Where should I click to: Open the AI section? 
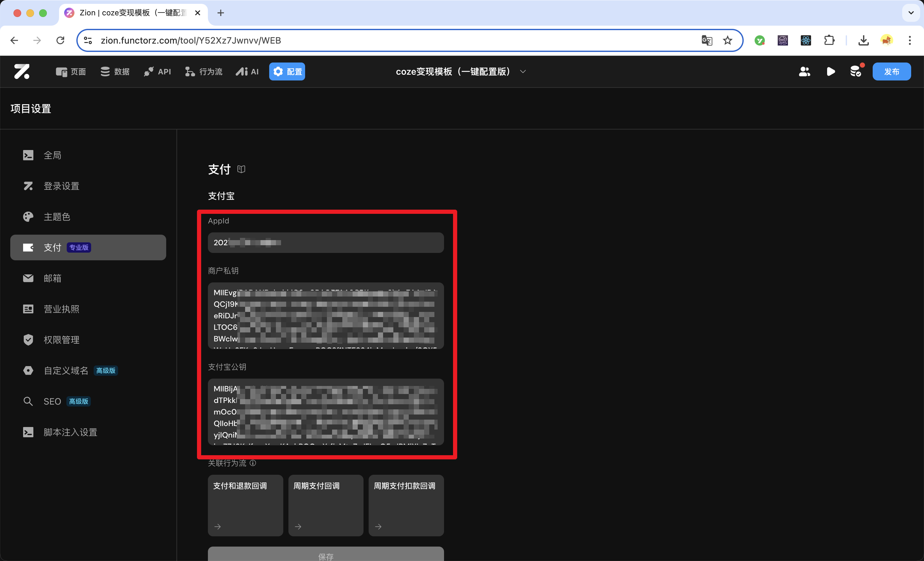click(x=247, y=71)
